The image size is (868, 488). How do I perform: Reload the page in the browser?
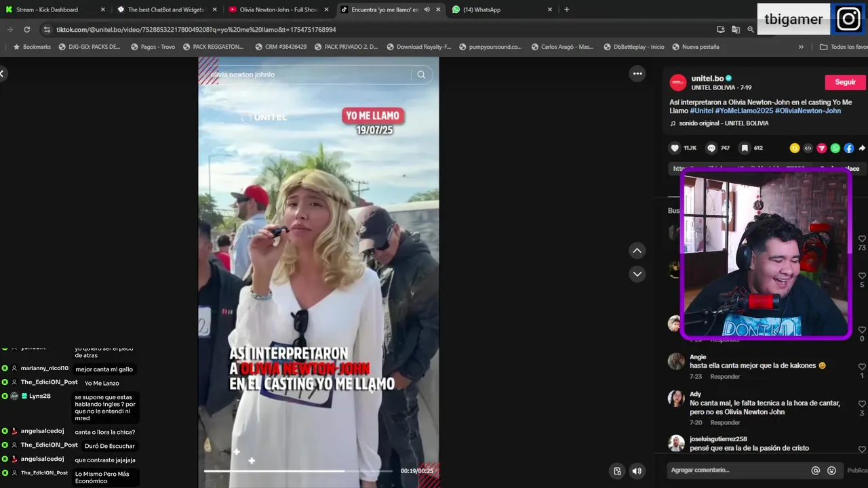[x=26, y=29]
